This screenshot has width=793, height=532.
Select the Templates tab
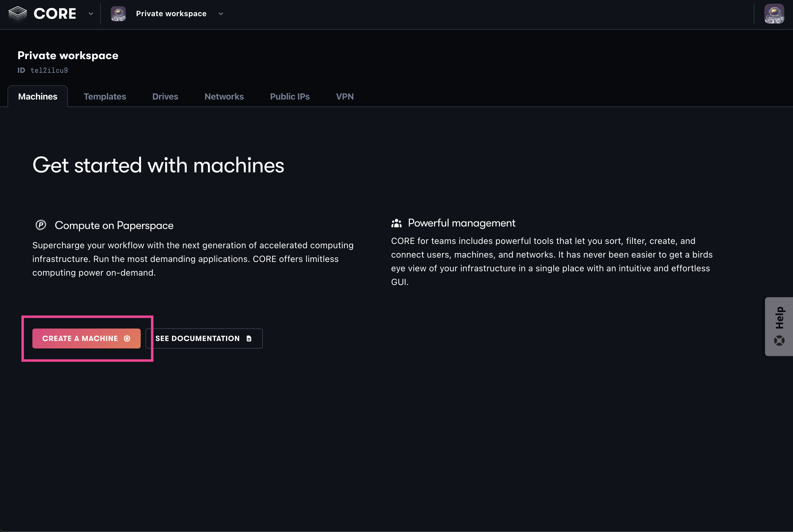105,96
